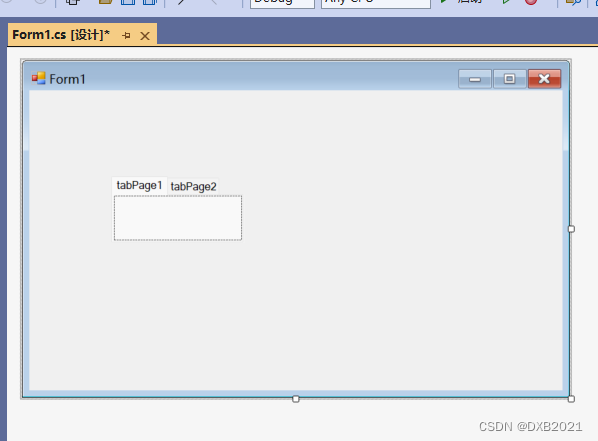Screen dimensions: 598x441
Task: Click the right-edge sizing handle of Form1
Action: coord(571,229)
